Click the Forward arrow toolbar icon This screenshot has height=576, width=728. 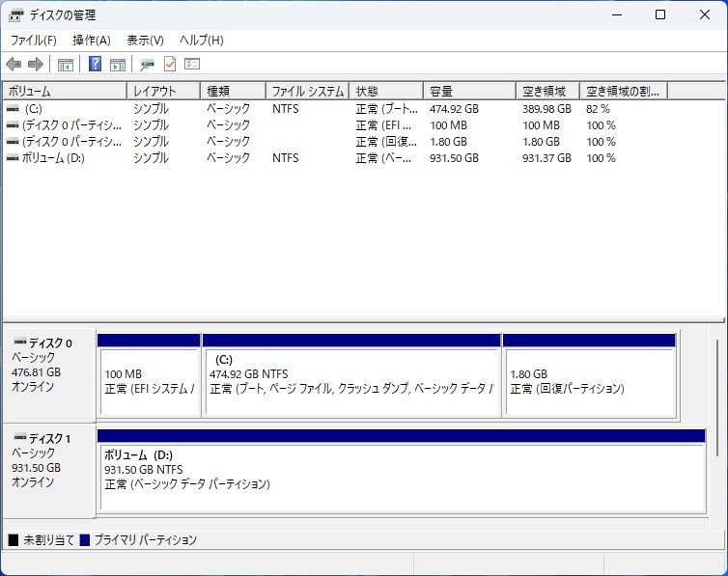(x=36, y=65)
